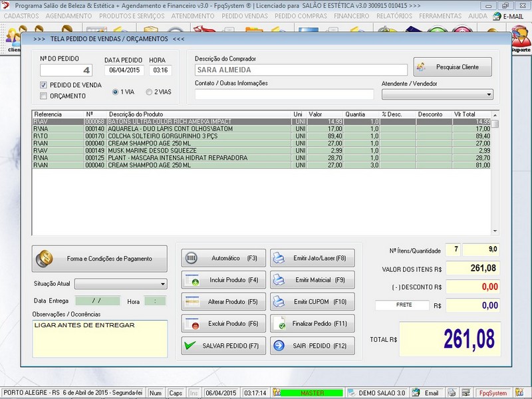Screen dimensions: 532x399
Task: Click the SAIR PEDIDO (F12) button
Action: [x=312, y=346]
